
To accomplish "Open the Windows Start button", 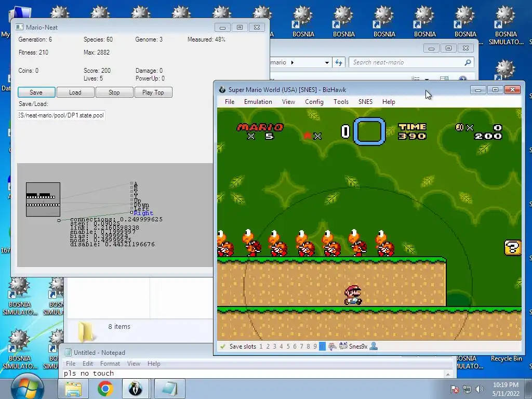I will click(27, 389).
